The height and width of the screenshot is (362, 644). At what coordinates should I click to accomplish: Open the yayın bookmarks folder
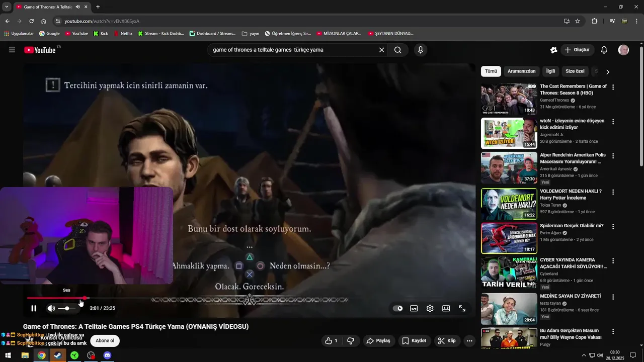(x=251, y=34)
